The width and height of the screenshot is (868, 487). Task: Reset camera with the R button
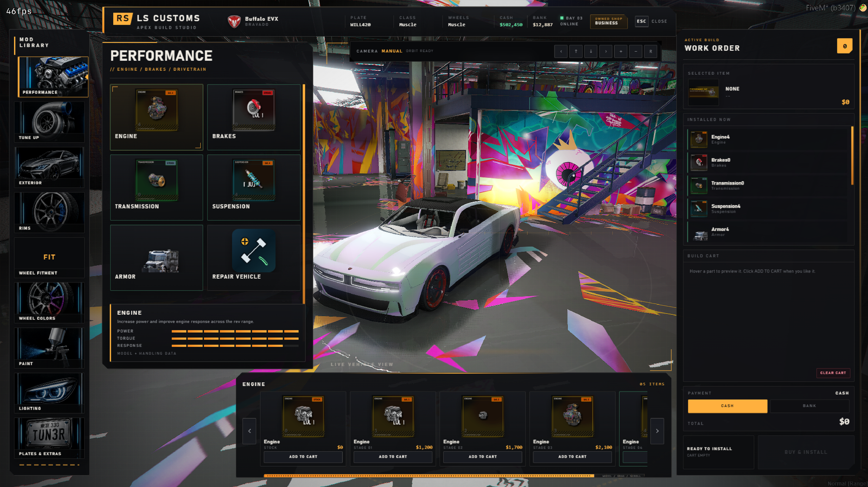pos(650,51)
